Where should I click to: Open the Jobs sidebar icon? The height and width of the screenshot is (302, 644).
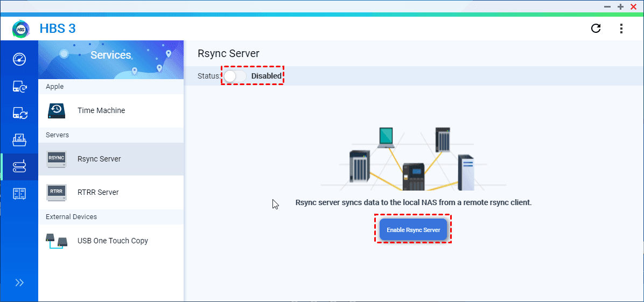point(19,140)
